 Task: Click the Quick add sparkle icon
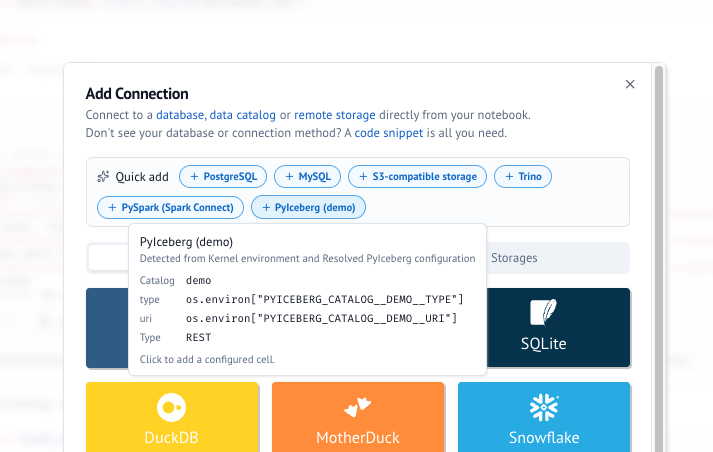[103, 176]
